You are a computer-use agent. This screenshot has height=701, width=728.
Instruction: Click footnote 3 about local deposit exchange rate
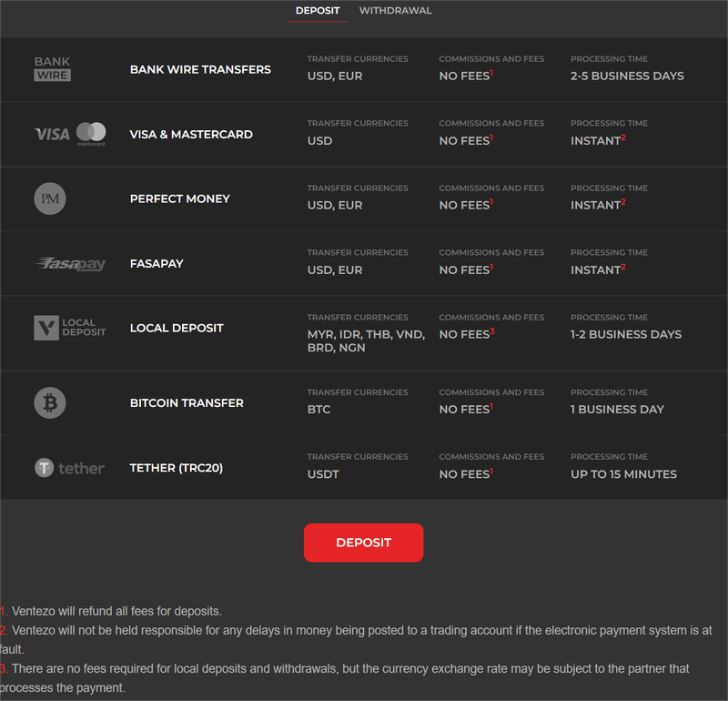(345, 678)
